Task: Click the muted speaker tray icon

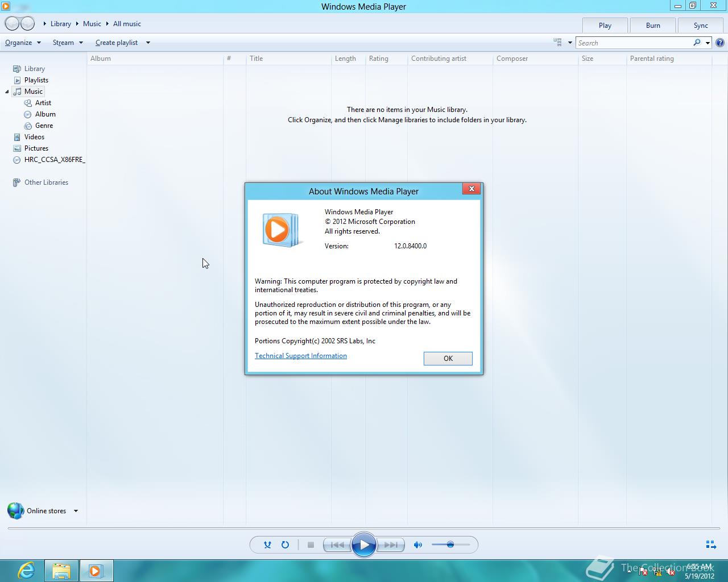Action: click(671, 572)
